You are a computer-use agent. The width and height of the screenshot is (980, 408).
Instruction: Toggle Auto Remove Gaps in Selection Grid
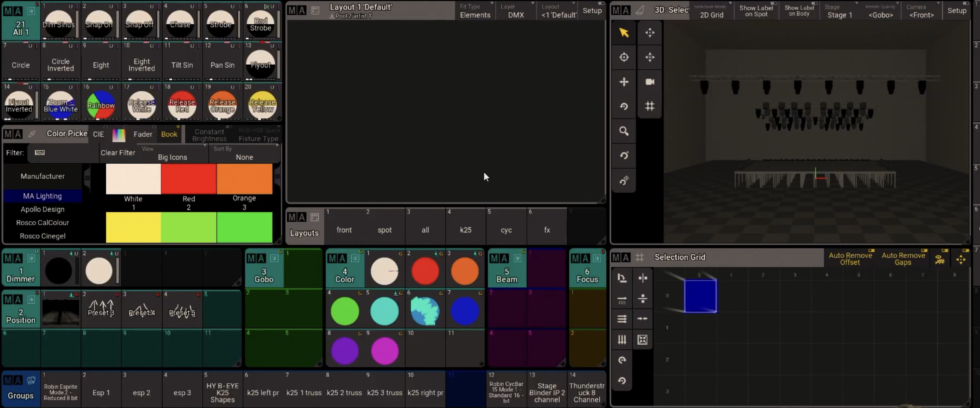(903, 259)
